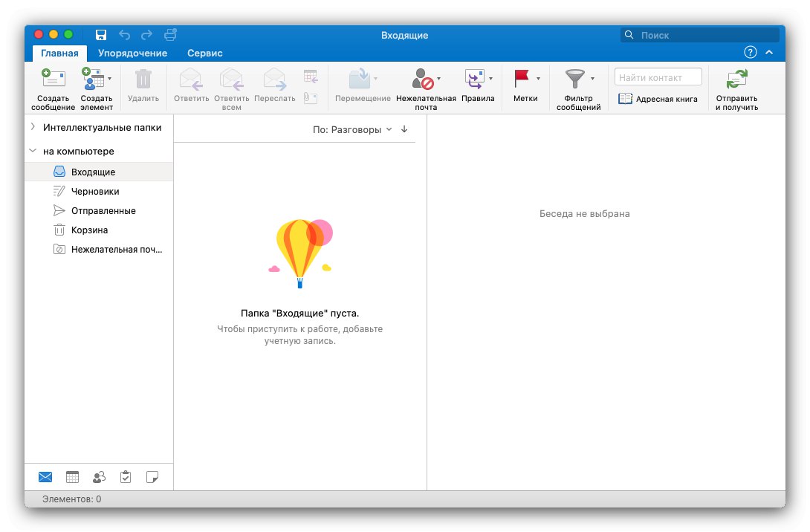Click the Help question mark icon

[750, 52]
